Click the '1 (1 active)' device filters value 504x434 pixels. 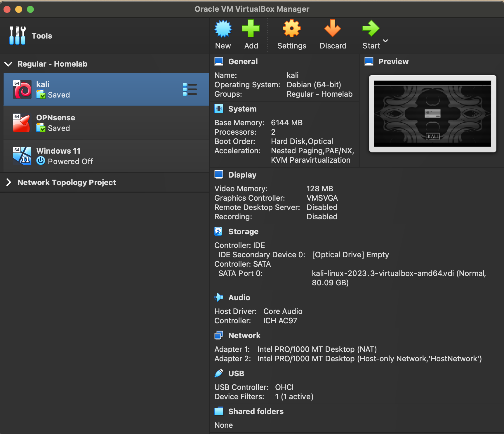294,397
